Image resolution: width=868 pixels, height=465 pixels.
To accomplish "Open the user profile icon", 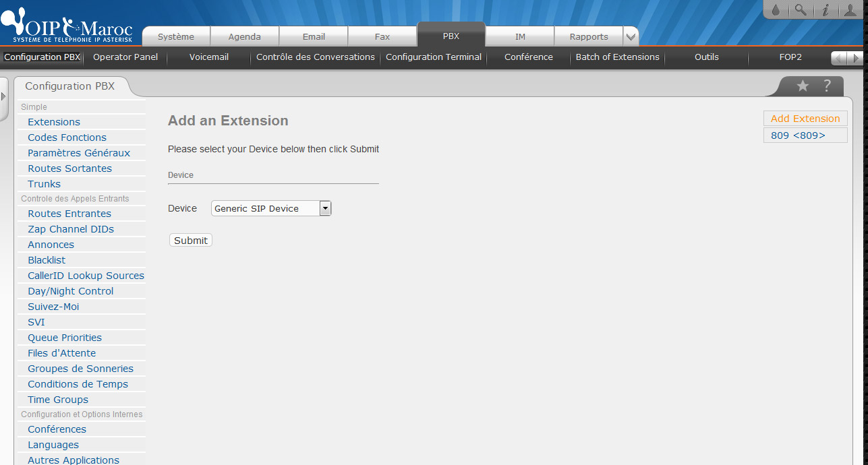I will click(x=849, y=9).
